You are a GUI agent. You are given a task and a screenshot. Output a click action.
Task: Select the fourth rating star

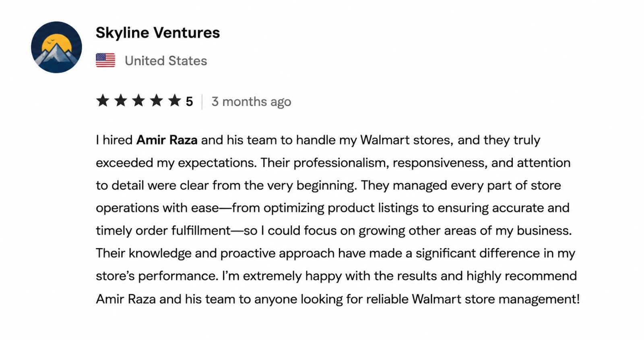(157, 100)
